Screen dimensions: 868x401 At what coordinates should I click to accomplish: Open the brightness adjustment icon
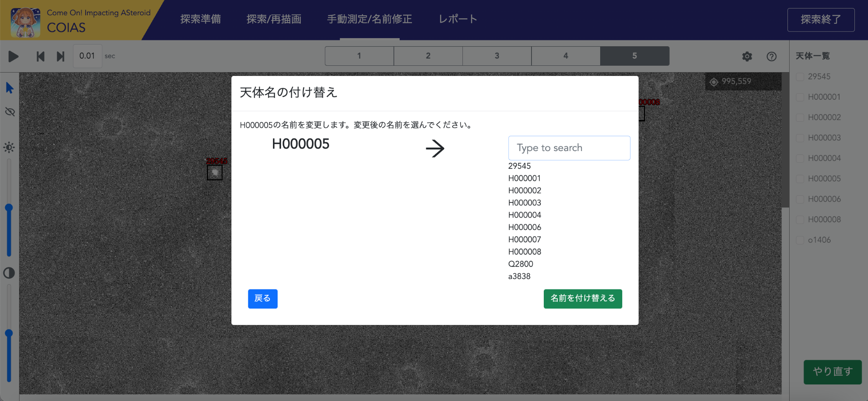[9, 147]
